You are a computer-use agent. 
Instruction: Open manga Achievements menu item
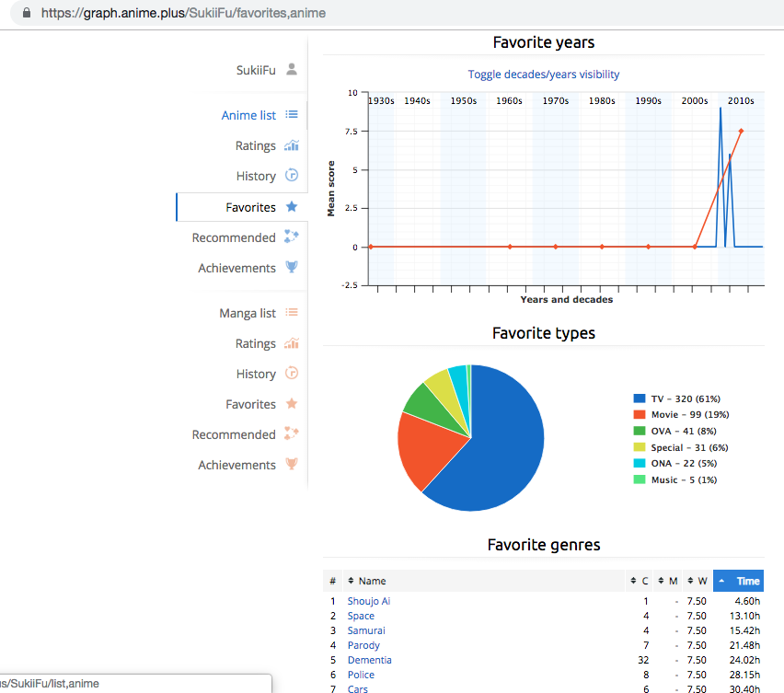pyautogui.click(x=236, y=465)
